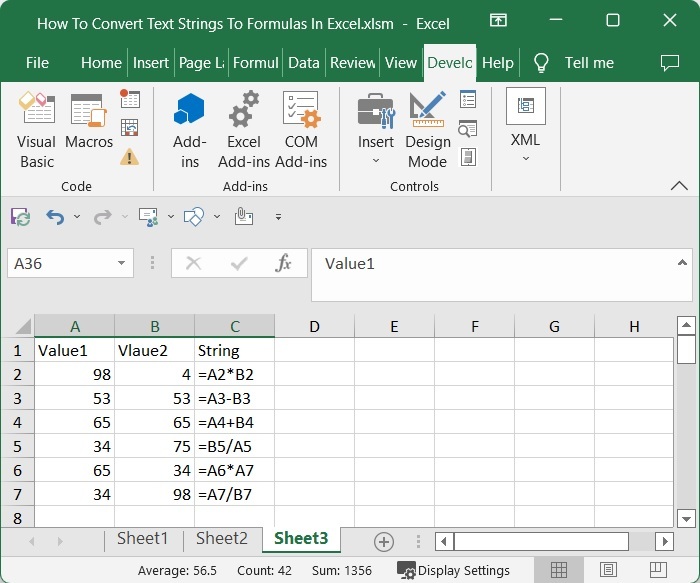Image resolution: width=700 pixels, height=583 pixels.
Task: Click the Undo arrow in quick access toolbar
Action: [x=55, y=217]
